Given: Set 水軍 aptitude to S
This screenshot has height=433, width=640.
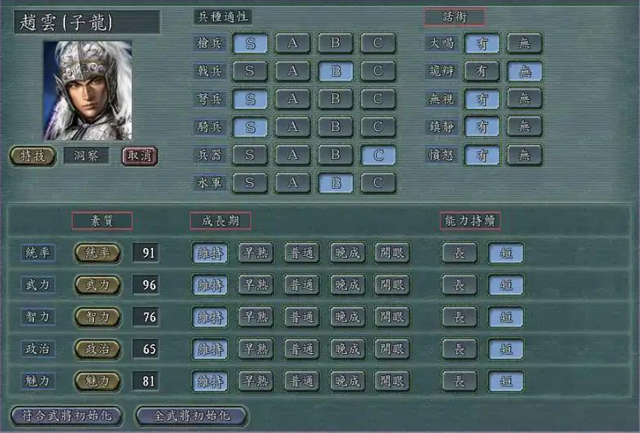Looking at the screenshot, I should pos(250,183).
